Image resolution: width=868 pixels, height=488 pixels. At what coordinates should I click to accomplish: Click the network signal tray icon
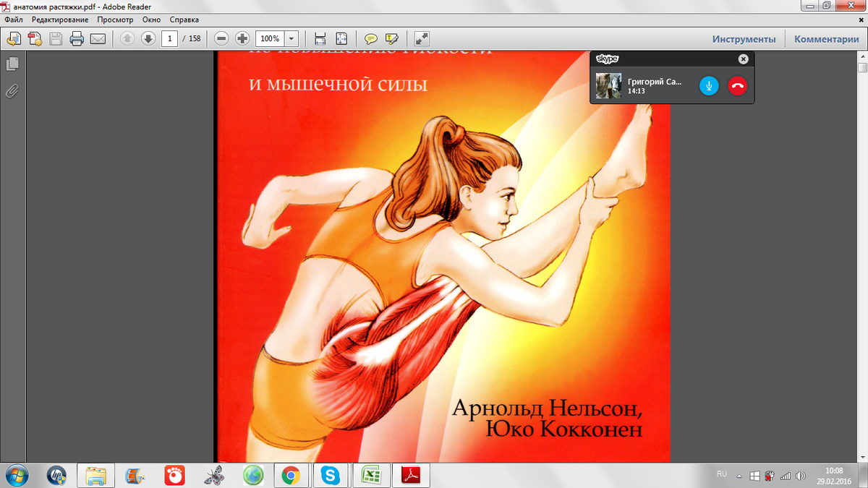(786, 476)
